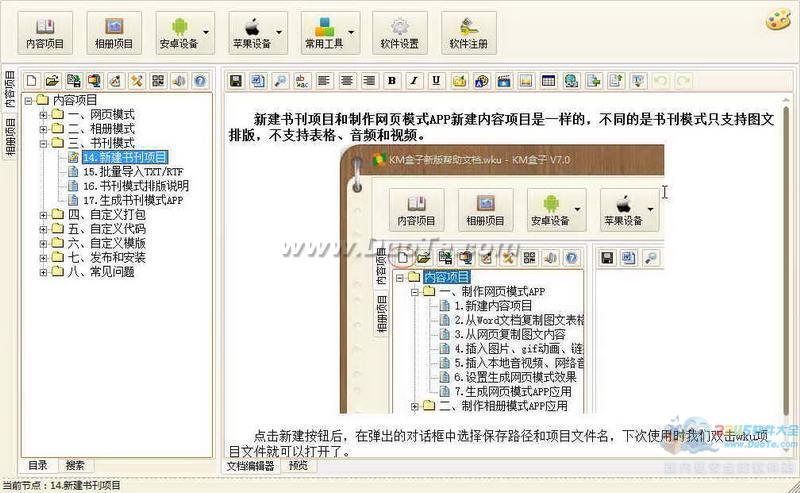Center align the text

tap(347, 81)
